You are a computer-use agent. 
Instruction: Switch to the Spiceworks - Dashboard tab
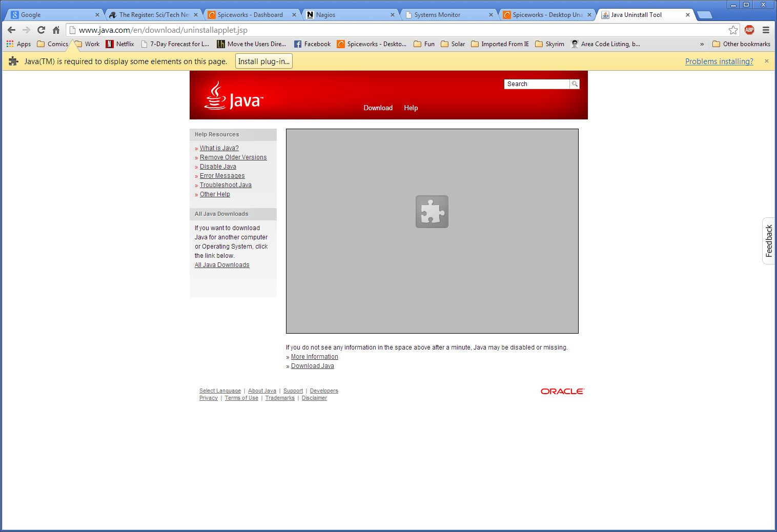pyautogui.click(x=251, y=15)
